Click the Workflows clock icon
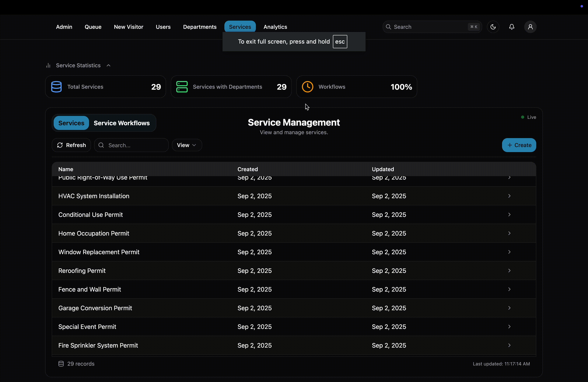The height and width of the screenshot is (382, 588). point(307,87)
